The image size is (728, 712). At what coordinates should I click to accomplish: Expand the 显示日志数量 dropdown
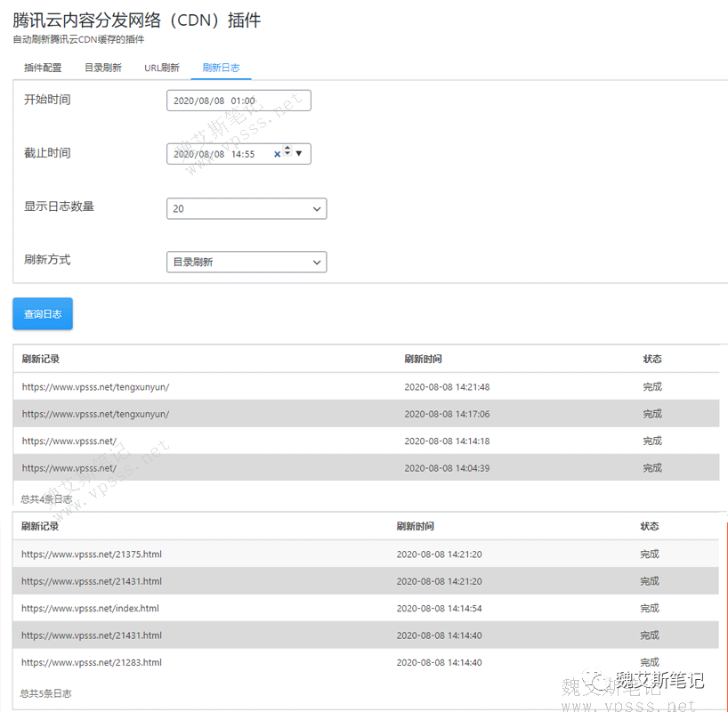coord(247,208)
